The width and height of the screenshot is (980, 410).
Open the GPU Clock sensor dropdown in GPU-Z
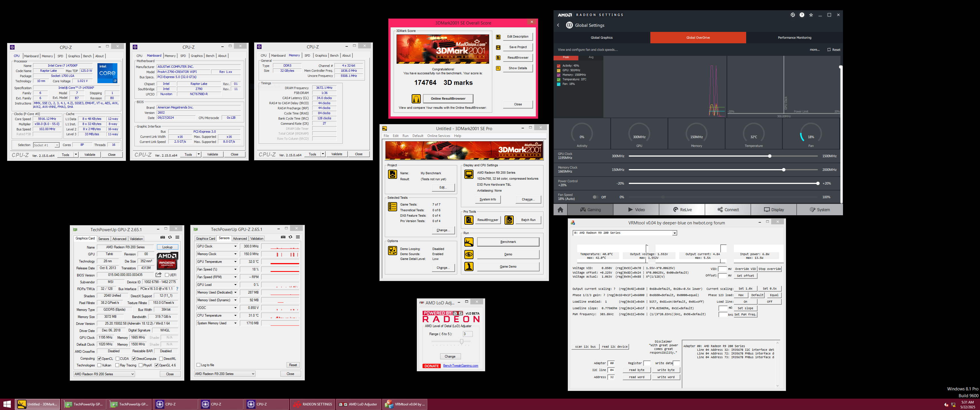tap(235, 247)
